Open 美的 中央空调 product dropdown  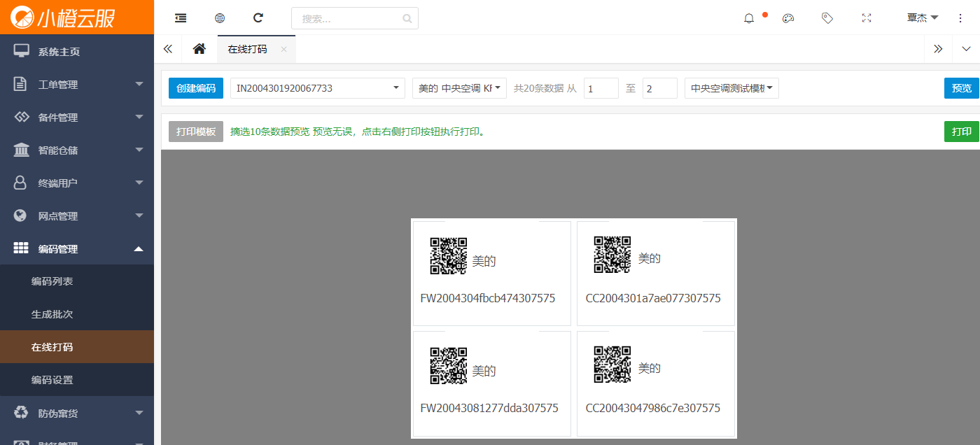point(459,88)
